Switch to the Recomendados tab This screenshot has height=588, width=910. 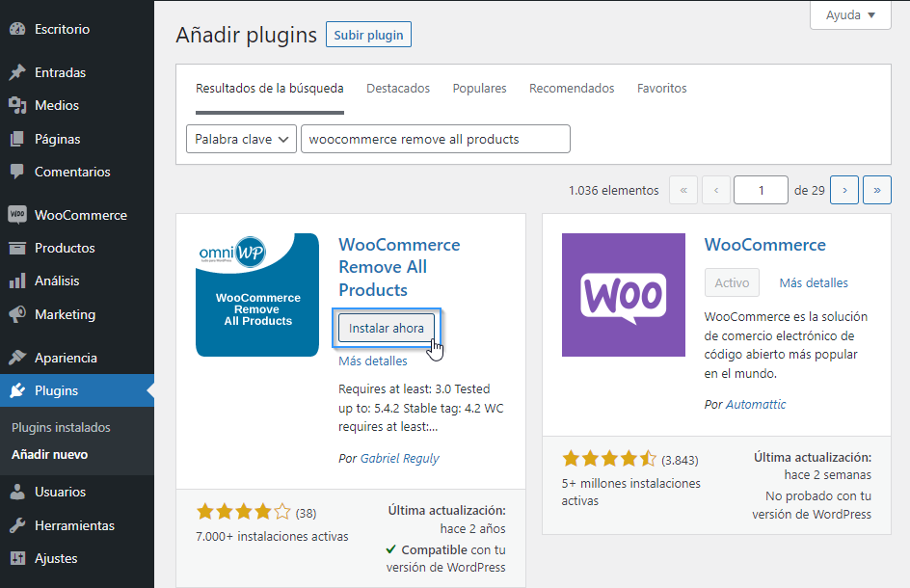[x=572, y=89]
